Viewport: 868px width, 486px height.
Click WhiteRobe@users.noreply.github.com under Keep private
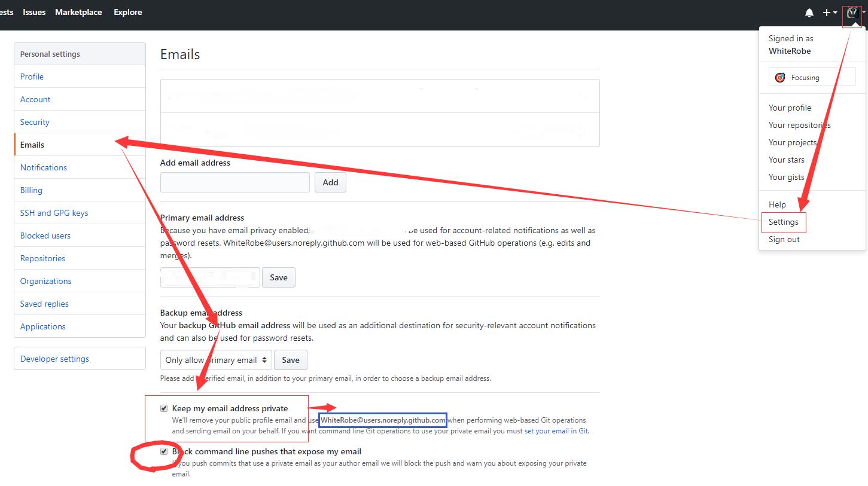click(383, 420)
